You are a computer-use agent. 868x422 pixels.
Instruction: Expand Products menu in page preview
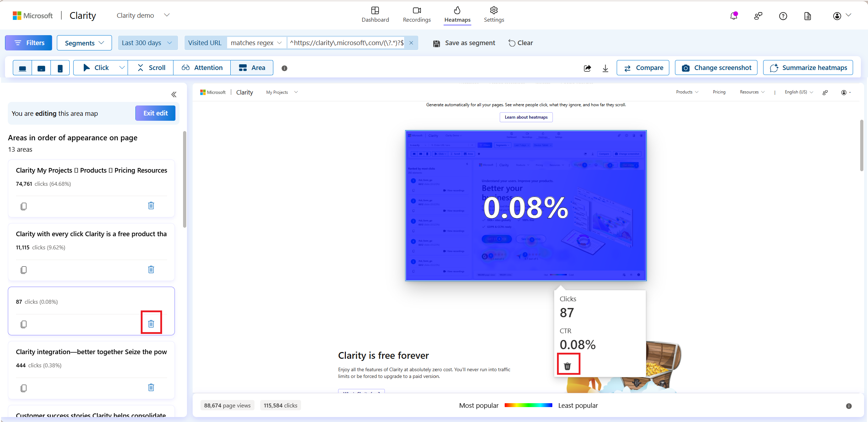point(687,92)
